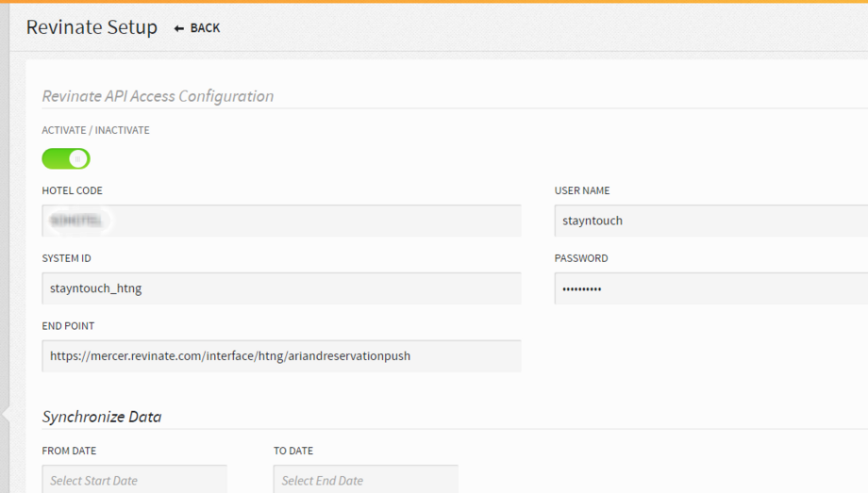Click the SYSTEM ID label
Screen dimensions: 868x493
point(66,258)
